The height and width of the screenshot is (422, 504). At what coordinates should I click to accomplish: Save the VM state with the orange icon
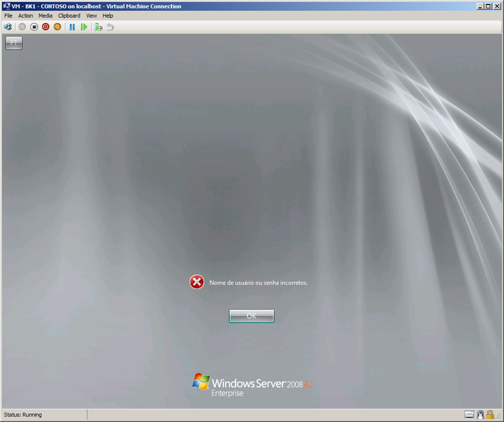[x=57, y=27]
